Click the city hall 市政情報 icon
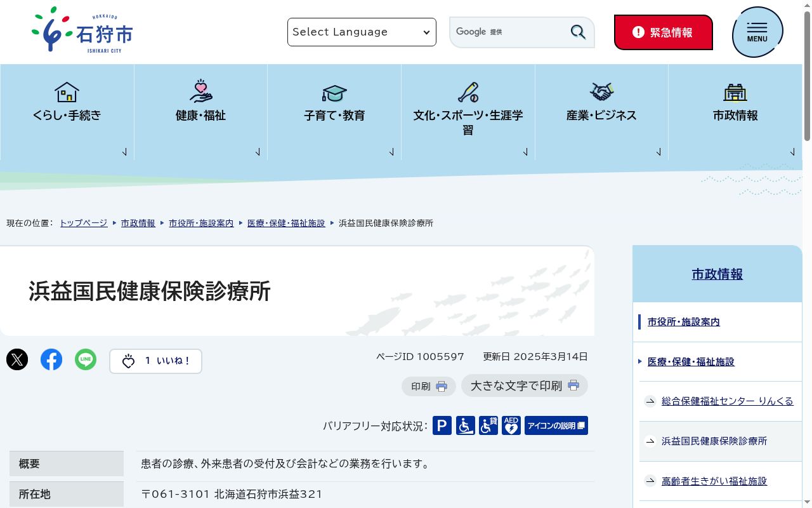 (x=735, y=93)
